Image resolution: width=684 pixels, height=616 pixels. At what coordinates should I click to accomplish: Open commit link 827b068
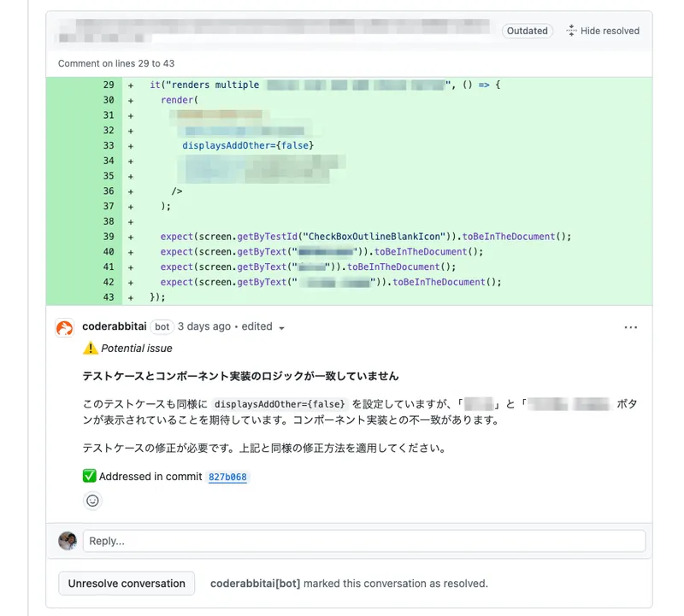227,478
